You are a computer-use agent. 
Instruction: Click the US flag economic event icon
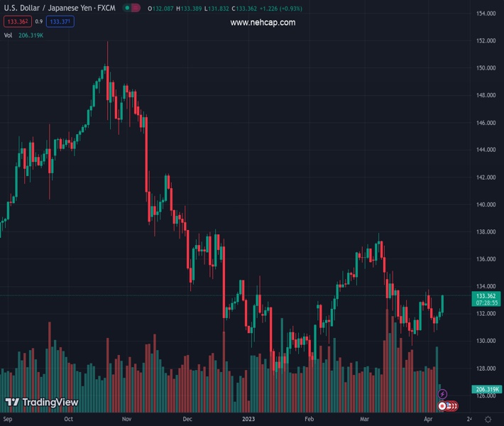pyautogui.click(x=450, y=405)
